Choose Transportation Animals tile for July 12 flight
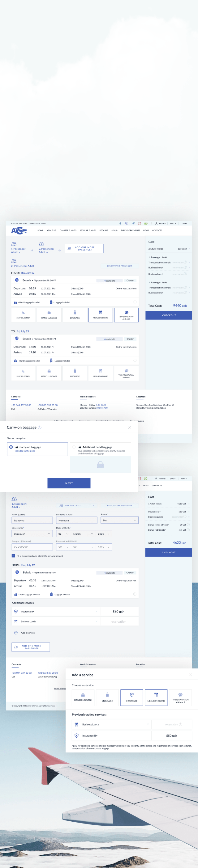This screenshot has width=198, height=868. point(126,315)
